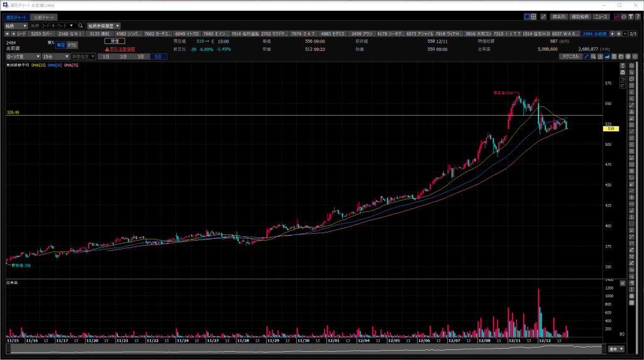Switch to the 比較チャート tab
The height and width of the screenshot is (360, 644).
(x=44, y=17)
